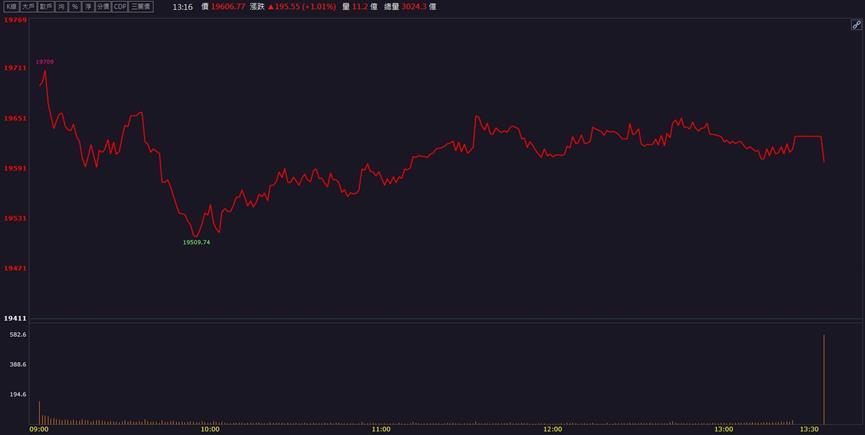Click the link icon at chart corner
Image resolution: width=865 pixels, height=435 pixels.
(x=857, y=24)
